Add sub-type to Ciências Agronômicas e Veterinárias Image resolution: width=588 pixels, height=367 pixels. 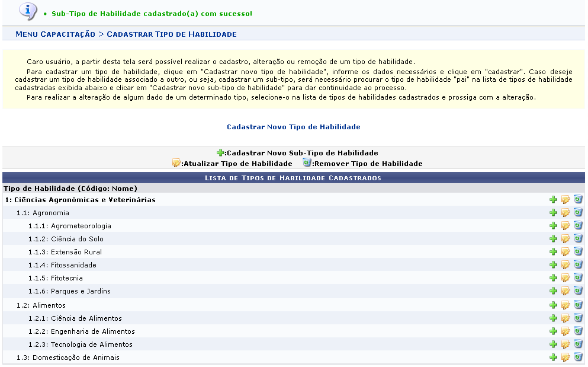pyautogui.click(x=553, y=200)
